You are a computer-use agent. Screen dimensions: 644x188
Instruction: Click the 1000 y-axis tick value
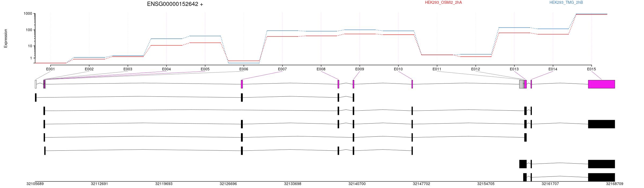tap(28, 14)
